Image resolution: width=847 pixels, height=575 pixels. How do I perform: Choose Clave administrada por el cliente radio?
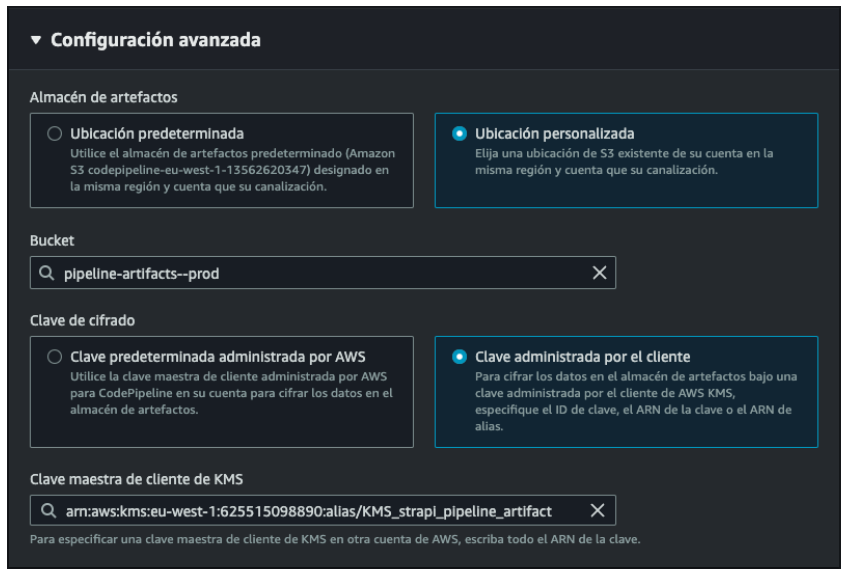pos(459,356)
